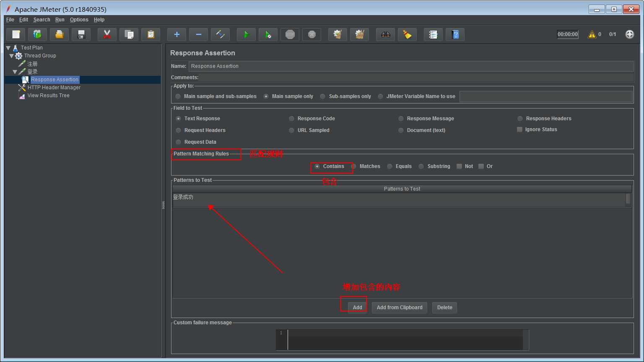Screen dimensions: 644x362
Task: Click the remote engine globe icon at far right
Action: click(629, 34)
